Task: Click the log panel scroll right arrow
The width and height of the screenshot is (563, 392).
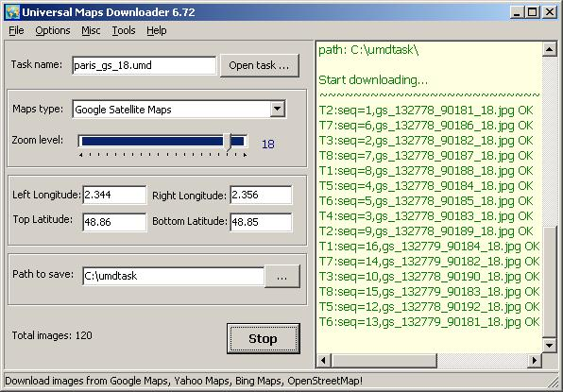Action: [x=535, y=360]
